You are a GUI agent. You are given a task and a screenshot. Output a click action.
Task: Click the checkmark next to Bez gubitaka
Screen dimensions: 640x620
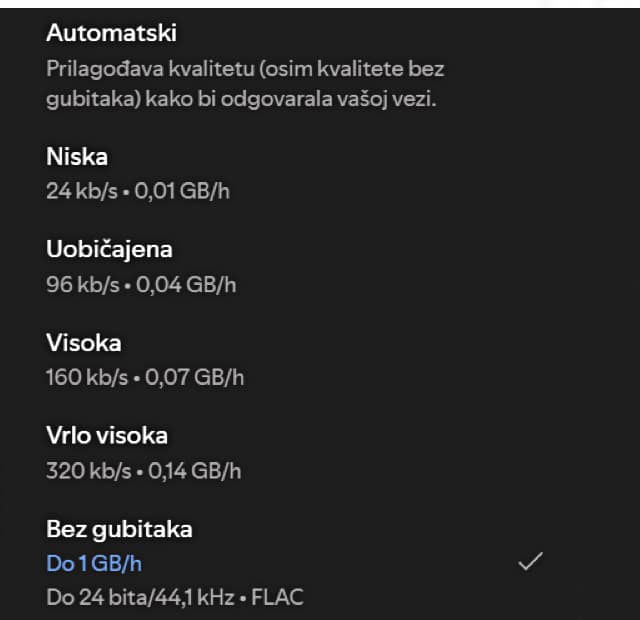(x=530, y=562)
